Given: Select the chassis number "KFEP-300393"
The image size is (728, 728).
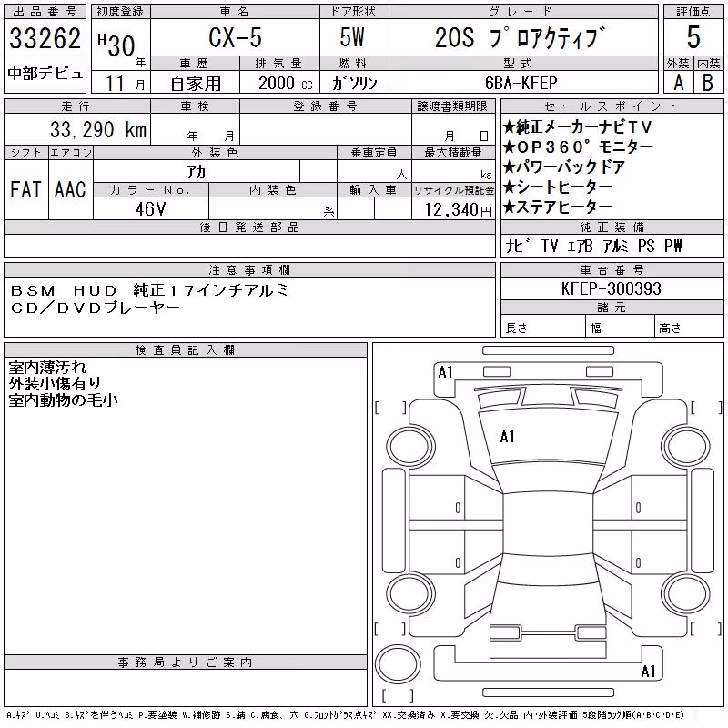Looking at the screenshot, I should point(611,288).
